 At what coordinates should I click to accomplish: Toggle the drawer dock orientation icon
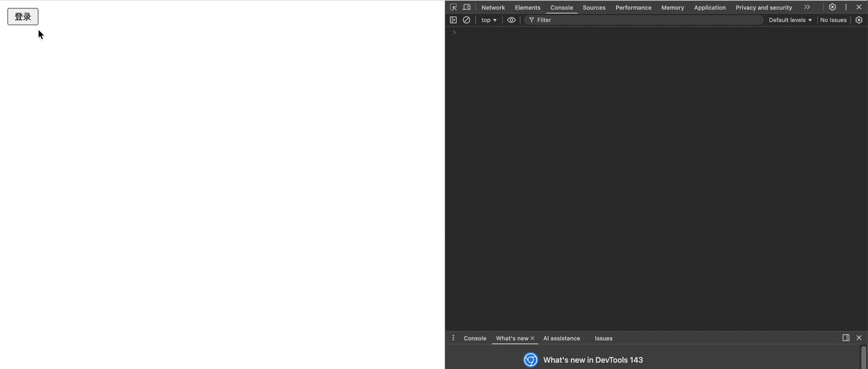coord(846,338)
